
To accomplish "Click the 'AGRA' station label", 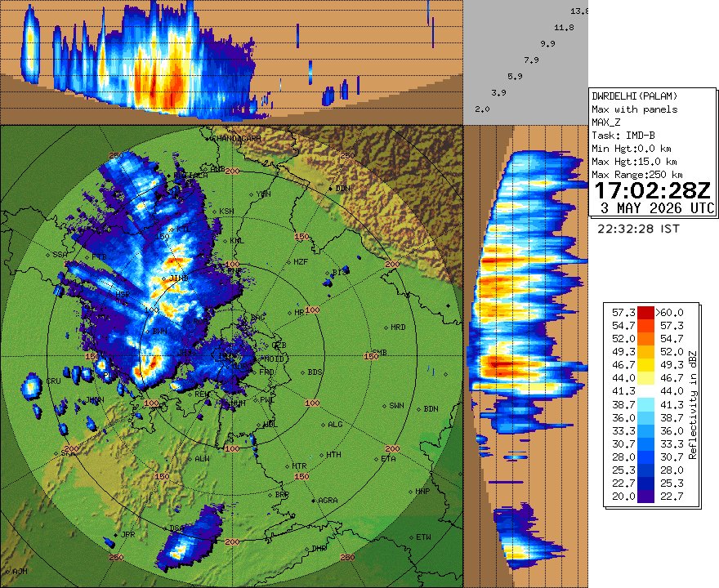I will click(328, 501).
